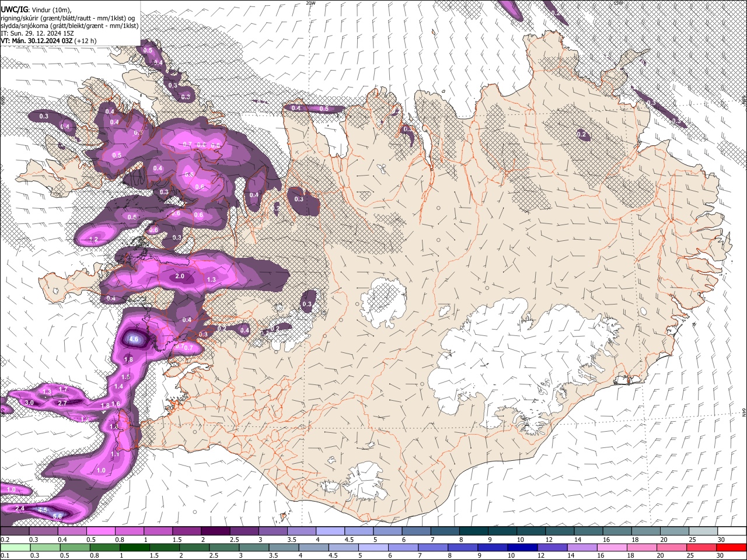Click the 0.2 label on the snow scale
The width and height of the screenshot is (747, 560).
click(4, 540)
